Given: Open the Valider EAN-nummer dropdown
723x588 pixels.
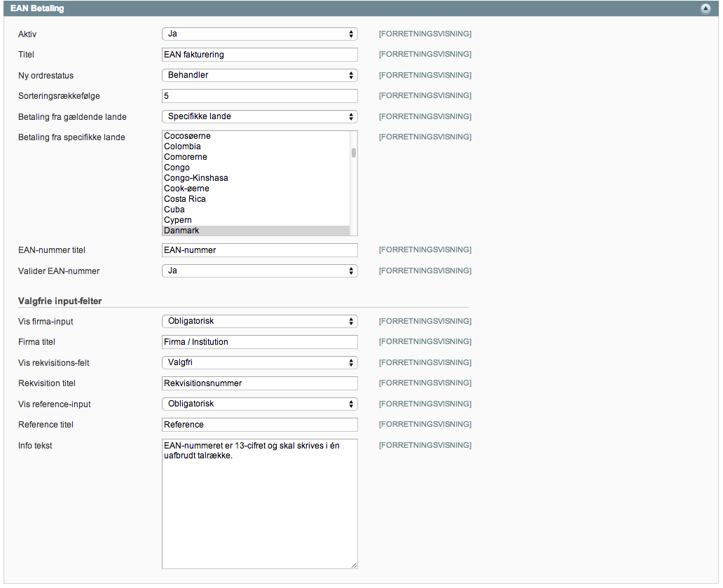Looking at the screenshot, I should (259, 271).
